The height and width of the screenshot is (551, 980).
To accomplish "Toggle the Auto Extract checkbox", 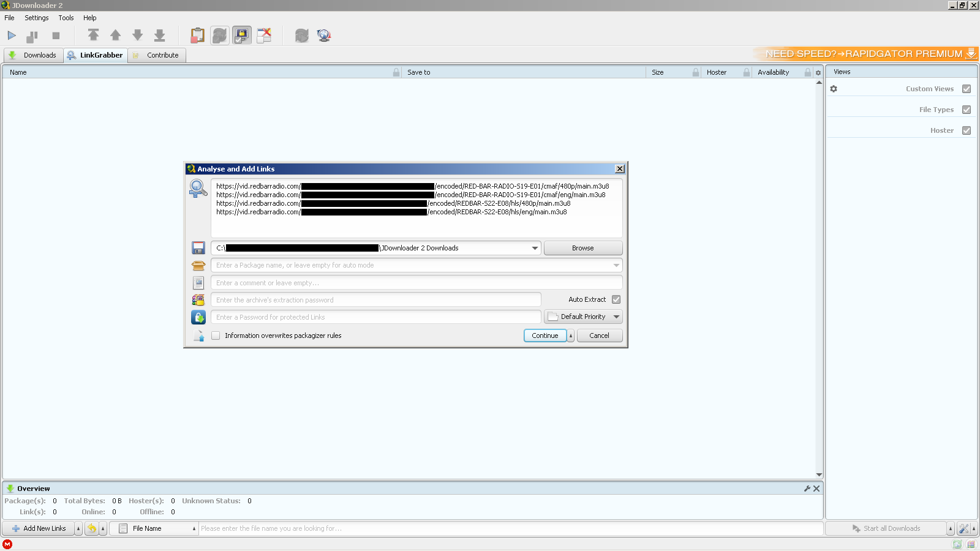I will pos(616,299).
